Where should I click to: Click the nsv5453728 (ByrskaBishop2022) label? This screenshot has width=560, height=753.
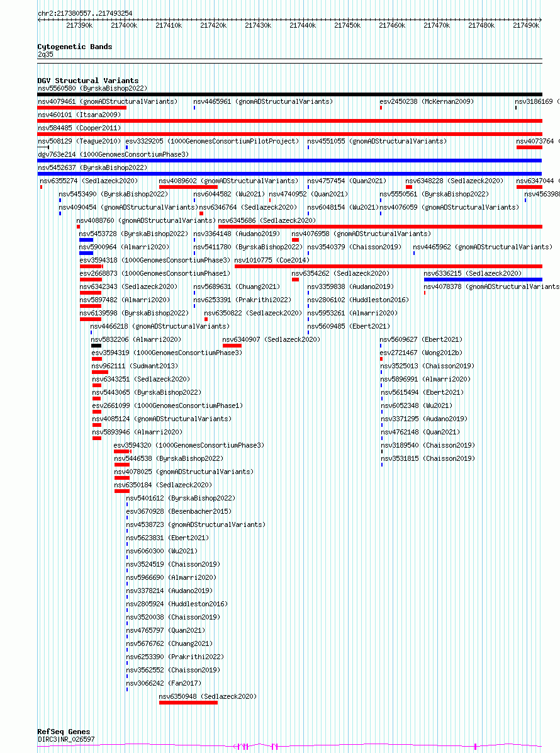pyautogui.click(x=133, y=234)
